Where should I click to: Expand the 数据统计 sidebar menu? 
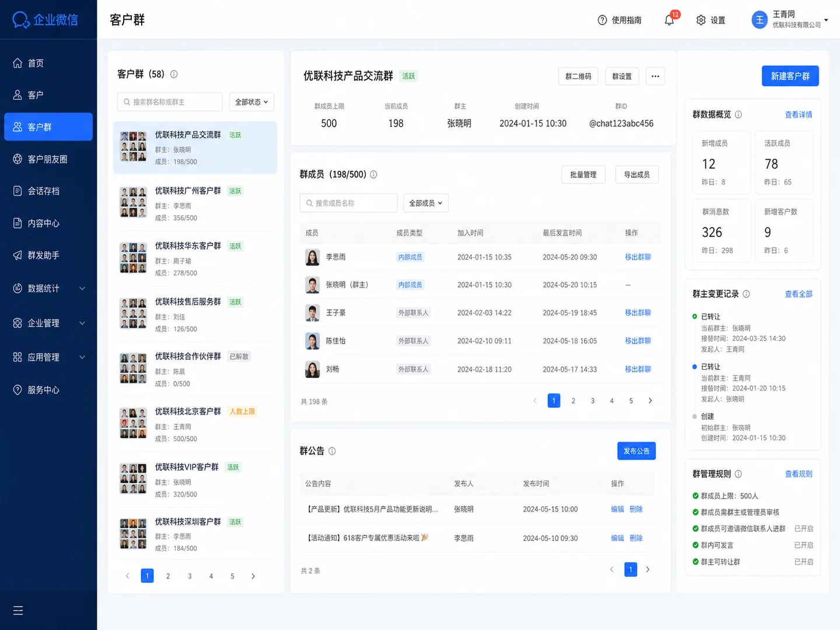click(x=82, y=289)
